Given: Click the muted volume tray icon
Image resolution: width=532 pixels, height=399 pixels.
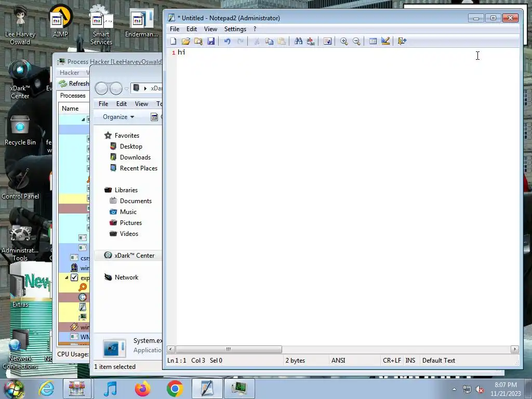Looking at the screenshot, I should (x=480, y=390).
